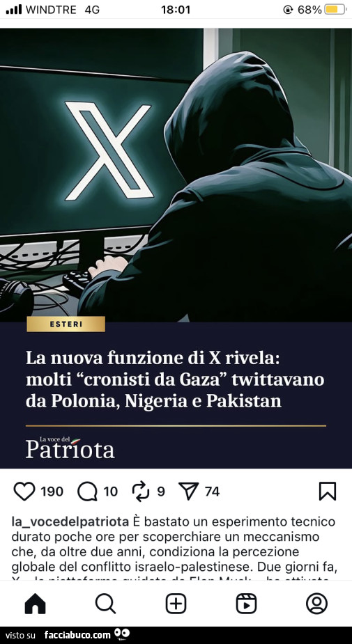The width and height of the screenshot is (352, 644).
Task: Share the post with the paper plane icon
Action: click(x=189, y=492)
